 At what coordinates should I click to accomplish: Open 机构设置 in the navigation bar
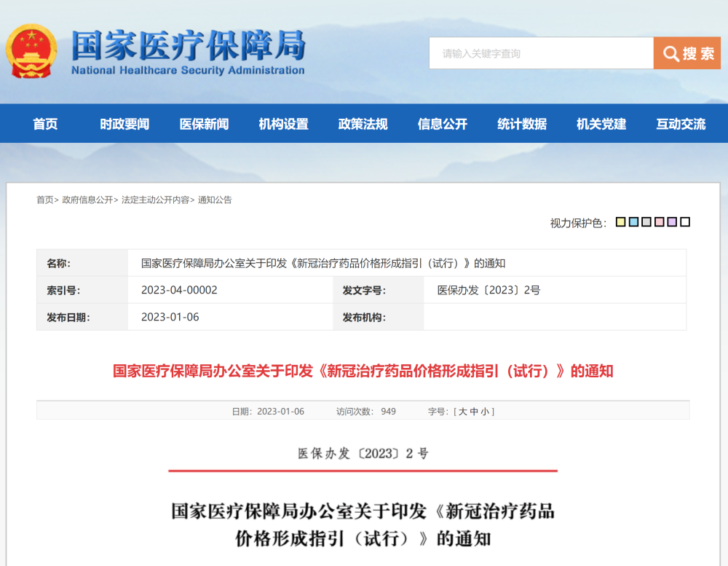click(283, 124)
